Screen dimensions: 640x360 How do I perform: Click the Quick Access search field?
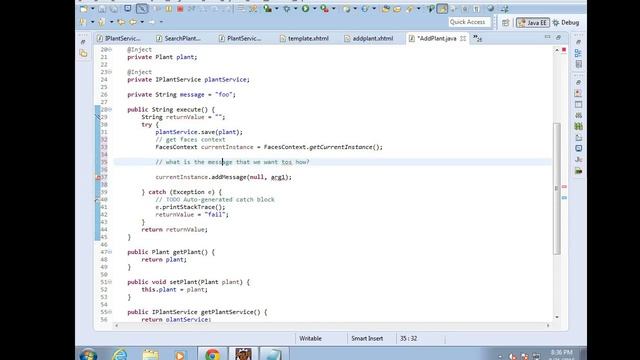(469, 22)
